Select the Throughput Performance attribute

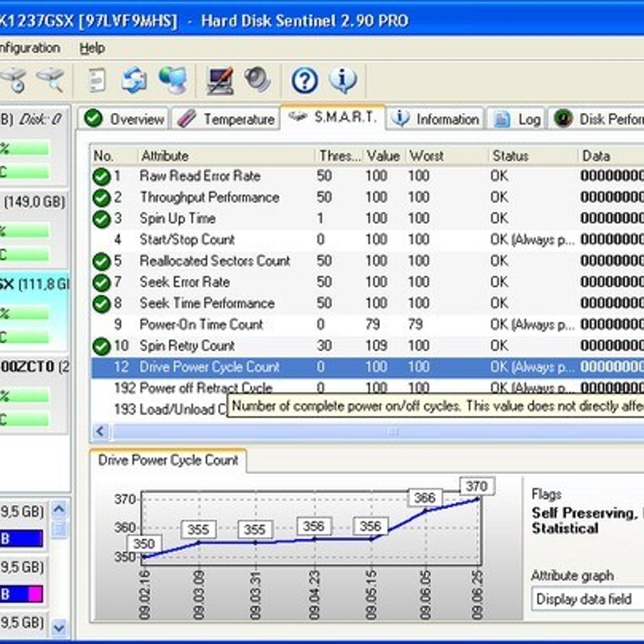coord(209,197)
